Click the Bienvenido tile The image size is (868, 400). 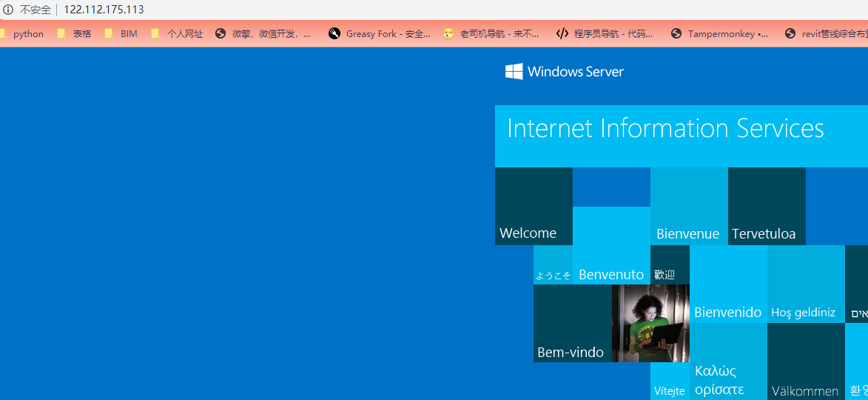(728, 284)
